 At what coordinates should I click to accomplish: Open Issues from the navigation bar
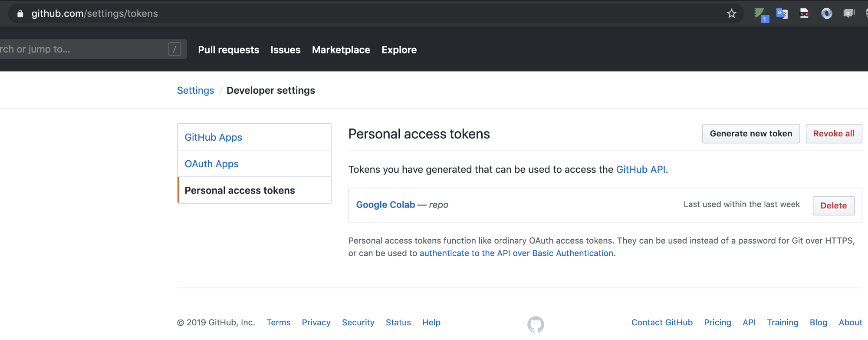pyautogui.click(x=285, y=50)
